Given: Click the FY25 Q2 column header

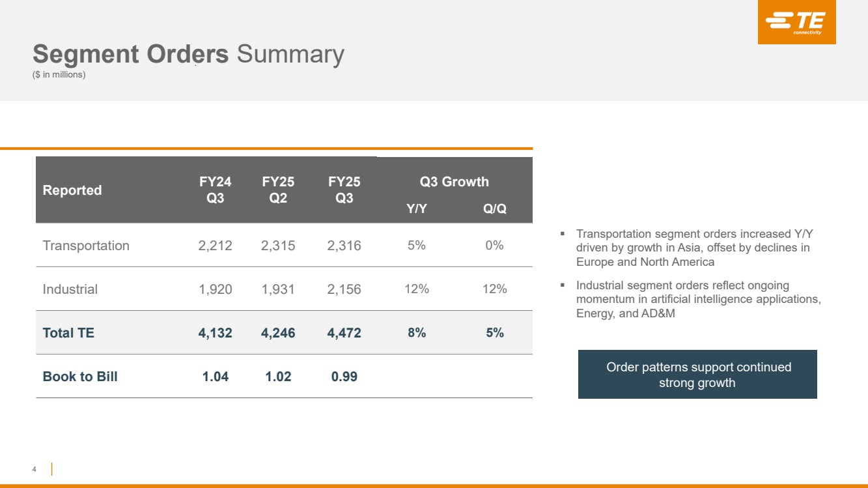Looking at the screenshot, I should 278,190.
